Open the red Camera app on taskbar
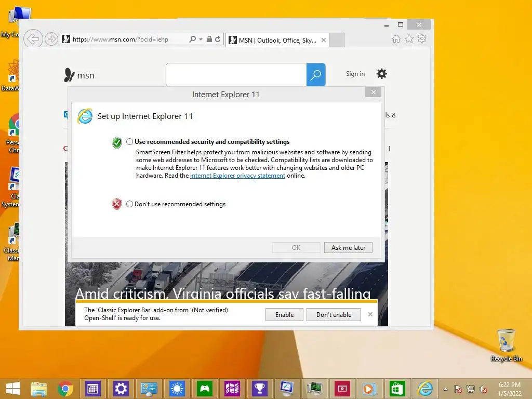The image size is (532, 399). coord(342,389)
